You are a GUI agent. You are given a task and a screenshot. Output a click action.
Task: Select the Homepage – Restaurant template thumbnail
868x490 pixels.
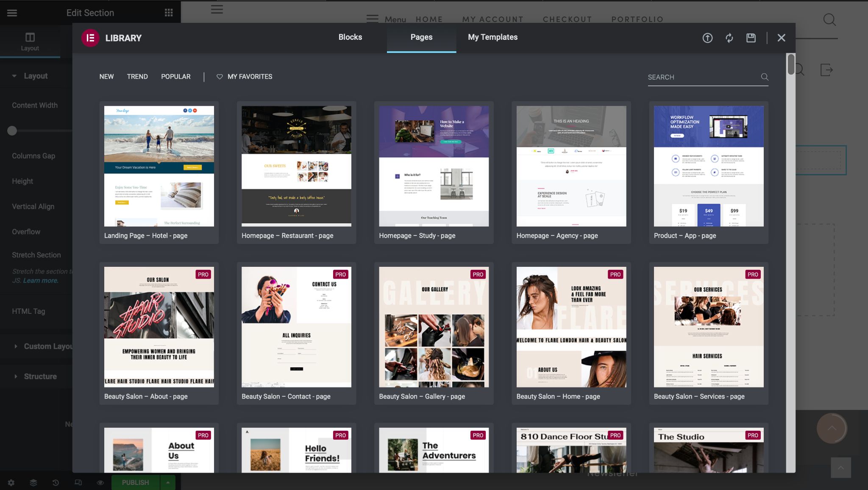click(296, 166)
